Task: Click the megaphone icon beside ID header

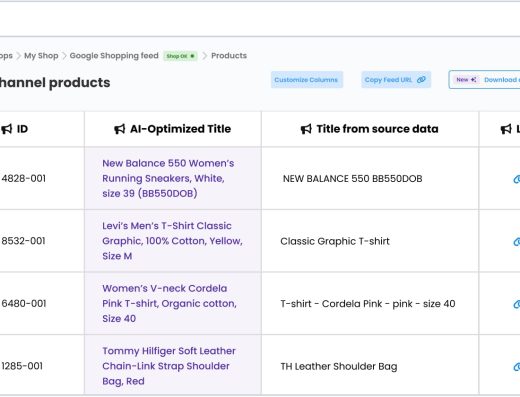Action: pyautogui.click(x=7, y=129)
